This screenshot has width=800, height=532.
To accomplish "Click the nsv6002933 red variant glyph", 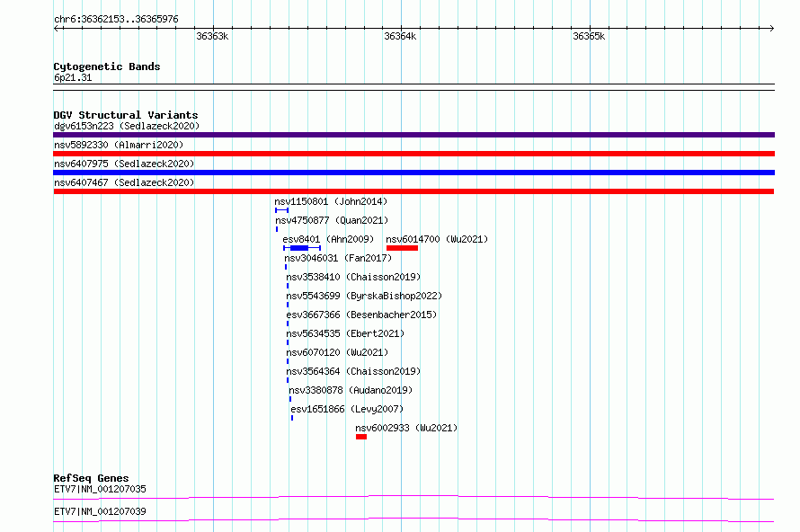I will (361, 437).
